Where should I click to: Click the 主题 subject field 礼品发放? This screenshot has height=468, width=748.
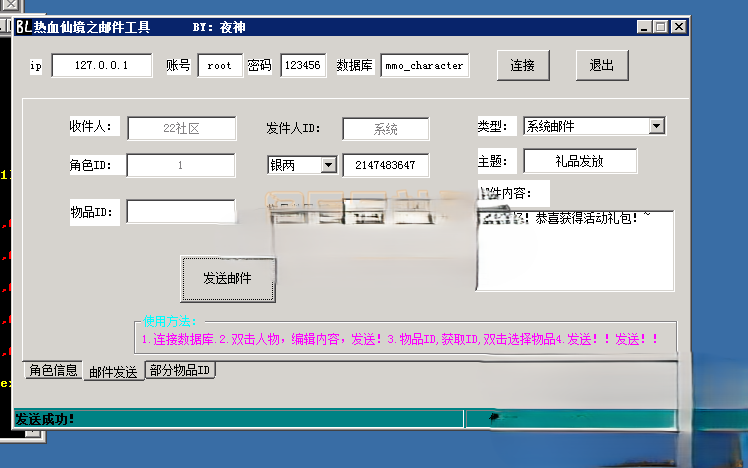pyautogui.click(x=580, y=161)
